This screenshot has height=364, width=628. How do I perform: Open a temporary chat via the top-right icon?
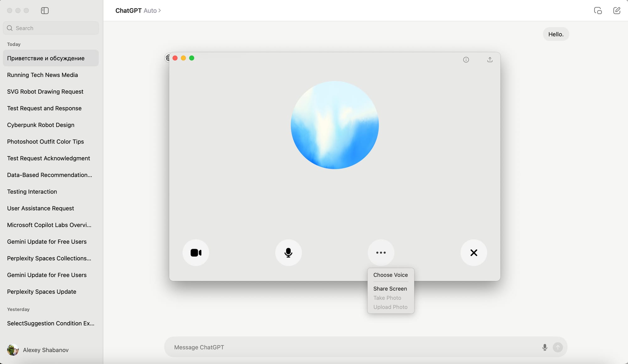598,11
